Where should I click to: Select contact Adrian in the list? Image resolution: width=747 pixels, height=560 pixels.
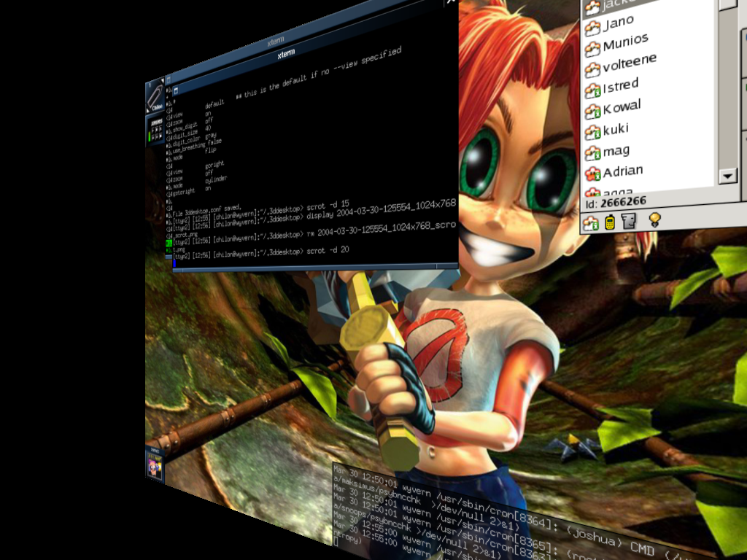622,173
